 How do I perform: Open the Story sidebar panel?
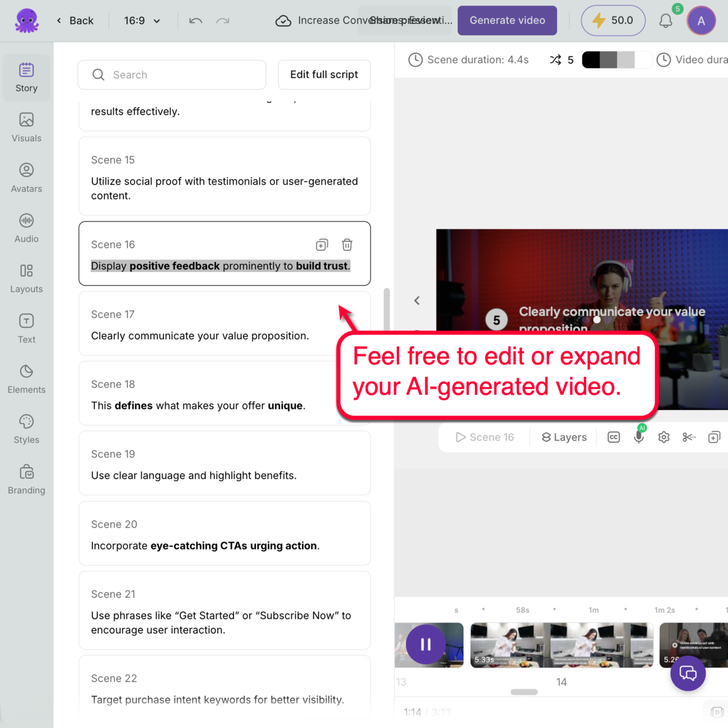click(x=27, y=78)
